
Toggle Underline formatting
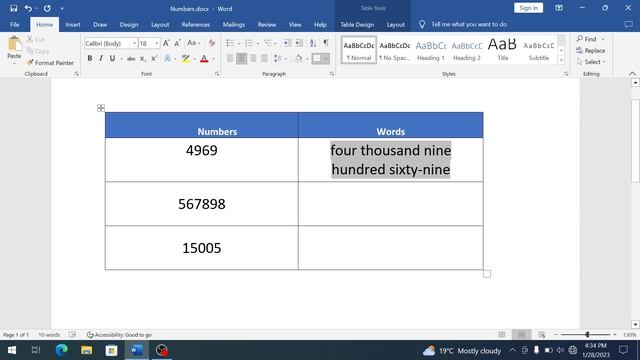(112, 58)
